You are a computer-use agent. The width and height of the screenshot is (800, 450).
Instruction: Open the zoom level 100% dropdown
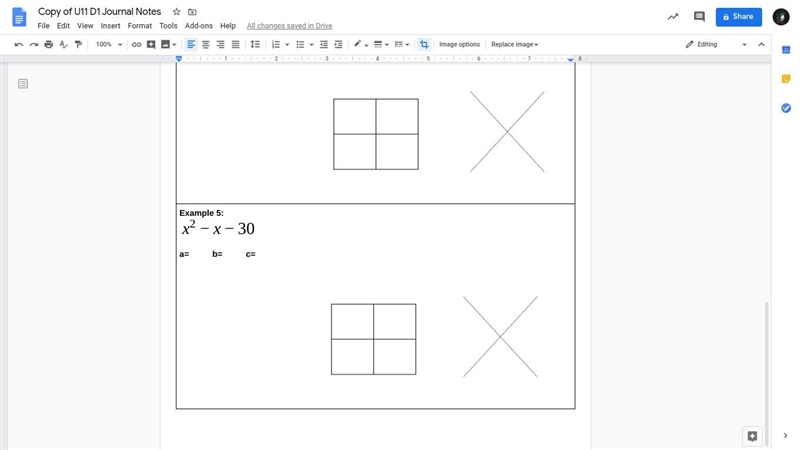[x=109, y=44]
